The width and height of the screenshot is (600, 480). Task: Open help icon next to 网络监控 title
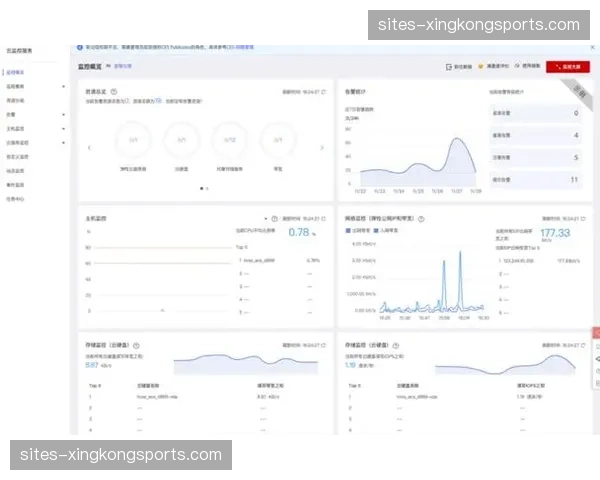421,217
